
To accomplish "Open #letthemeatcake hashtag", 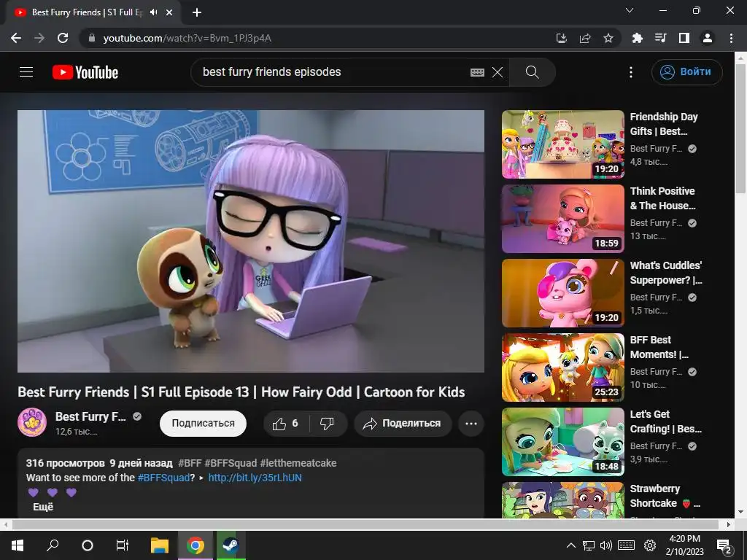I will 298,463.
